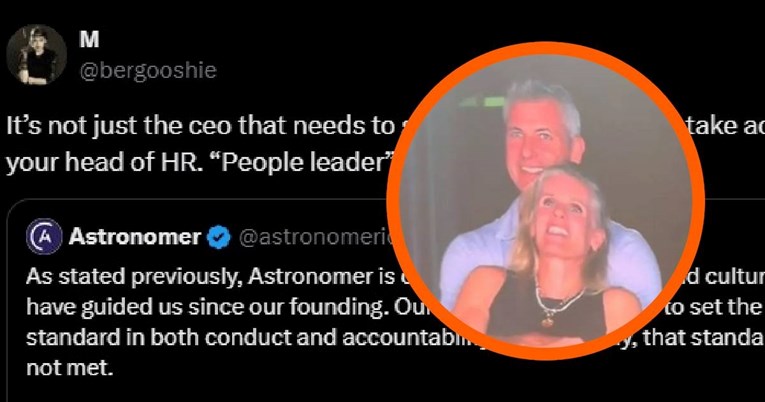Open the @astronomerio handle

pyautogui.click(x=317, y=237)
